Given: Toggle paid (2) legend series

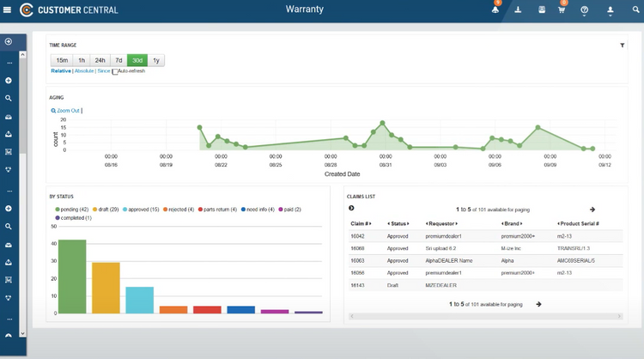Looking at the screenshot, I should pos(289,210).
